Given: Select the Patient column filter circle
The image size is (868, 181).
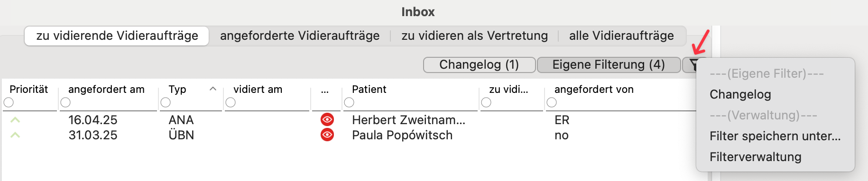Looking at the screenshot, I should pos(349,102).
